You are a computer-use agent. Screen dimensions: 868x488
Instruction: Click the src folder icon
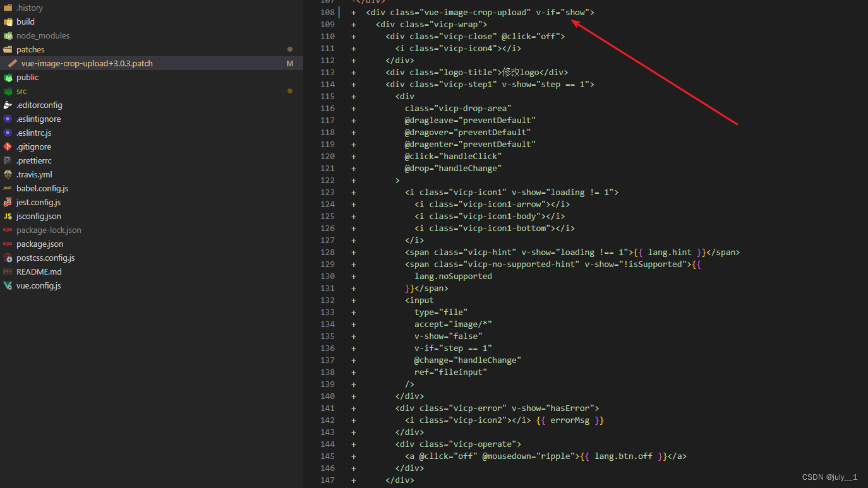click(8, 92)
